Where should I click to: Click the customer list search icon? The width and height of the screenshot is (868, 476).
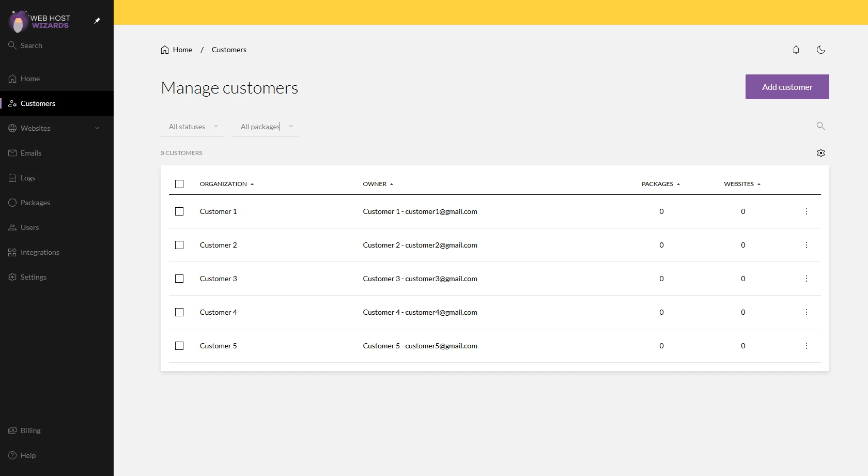coord(820,126)
